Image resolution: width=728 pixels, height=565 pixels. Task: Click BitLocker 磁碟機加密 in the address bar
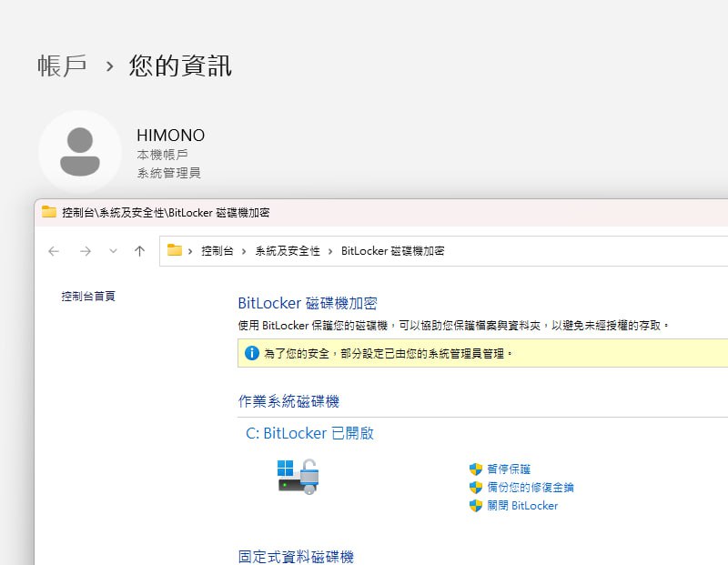tap(392, 251)
